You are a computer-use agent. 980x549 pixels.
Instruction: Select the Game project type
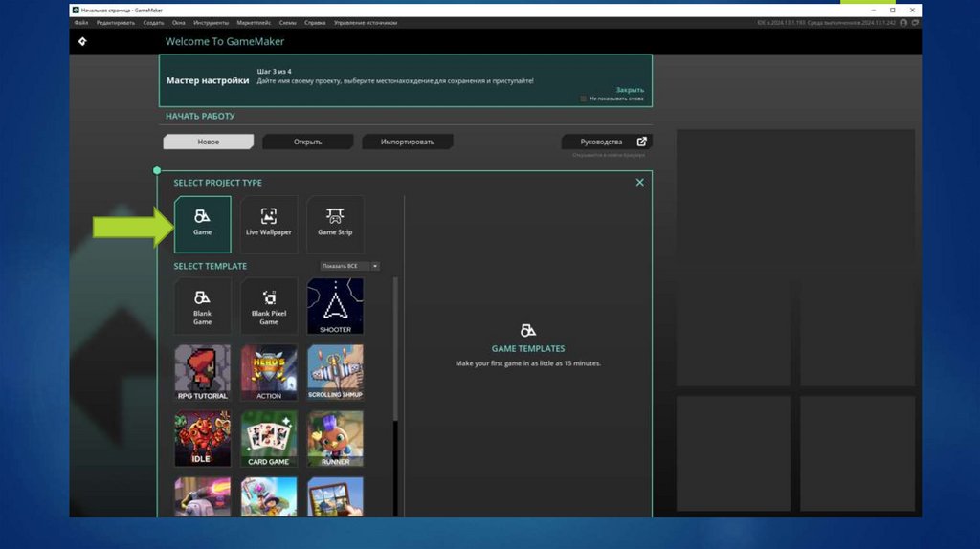202,224
